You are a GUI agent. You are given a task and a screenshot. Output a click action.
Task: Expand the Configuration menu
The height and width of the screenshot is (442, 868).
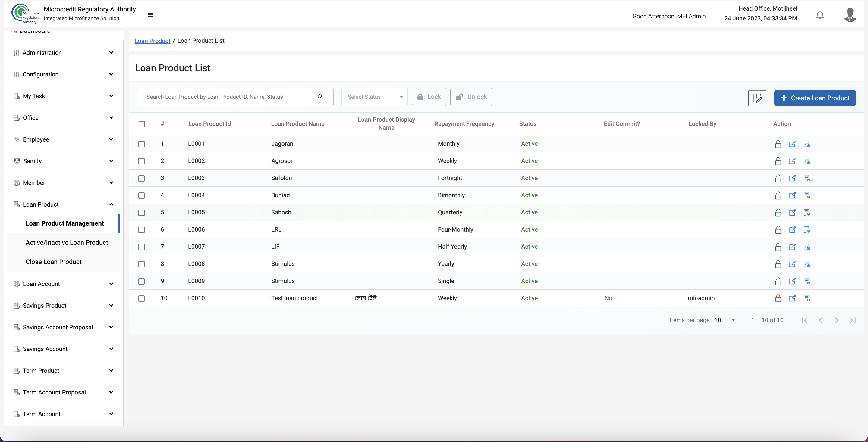63,74
